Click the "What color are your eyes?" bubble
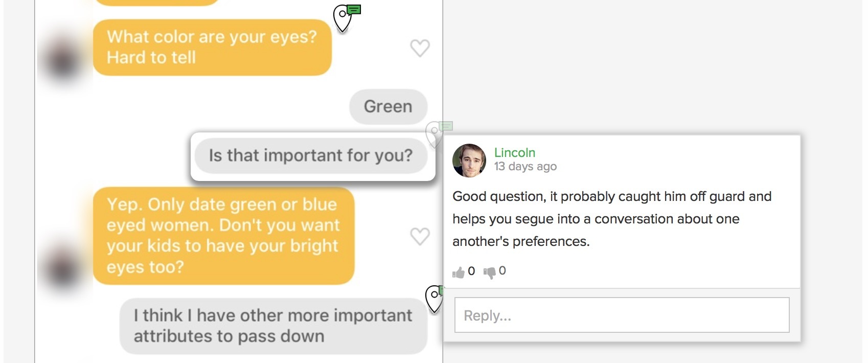Image resolution: width=868 pixels, height=363 pixels. pyautogui.click(x=212, y=48)
